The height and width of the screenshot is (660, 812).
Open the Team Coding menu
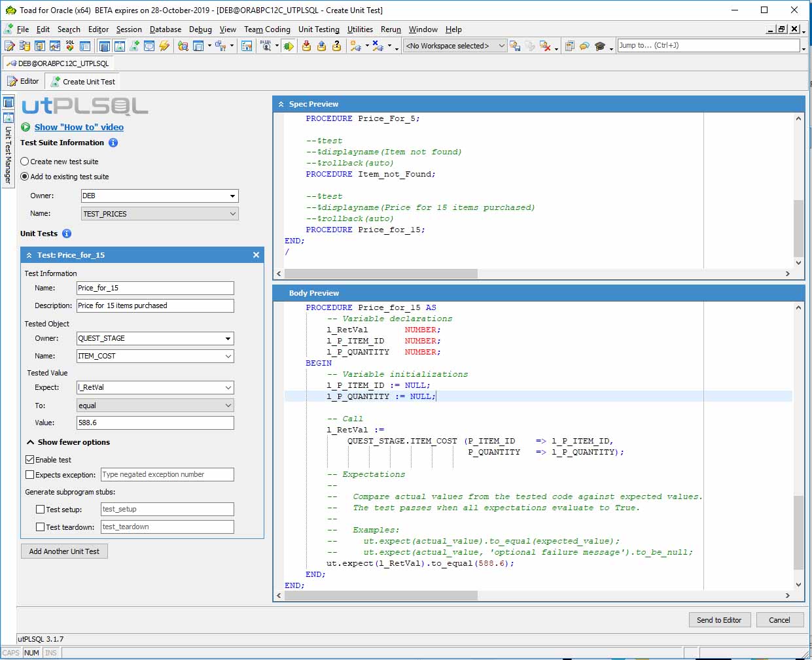point(267,29)
